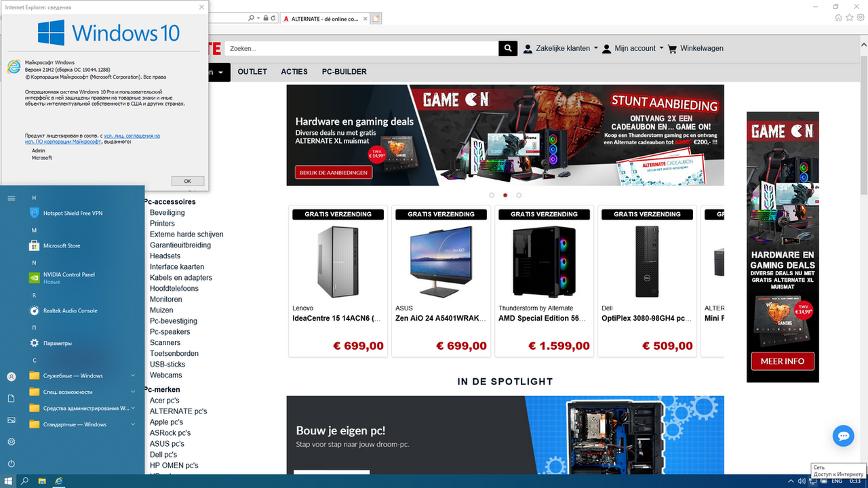
Task: Open Thunderstorm AMD Special Edition product
Action: (544, 262)
